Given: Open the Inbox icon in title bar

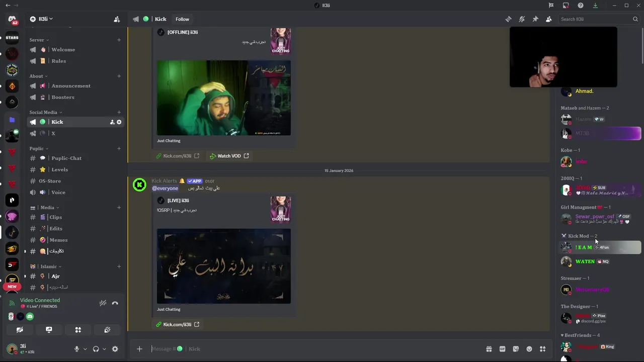Looking at the screenshot, I should click(566, 6).
